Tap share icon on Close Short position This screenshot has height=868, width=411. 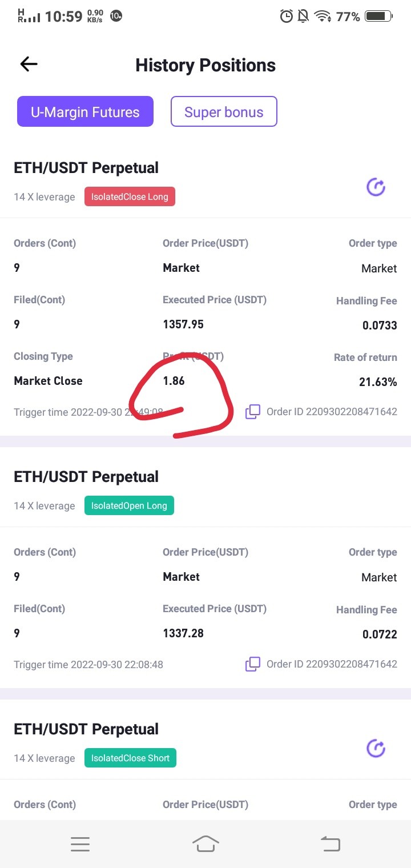point(376,748)
